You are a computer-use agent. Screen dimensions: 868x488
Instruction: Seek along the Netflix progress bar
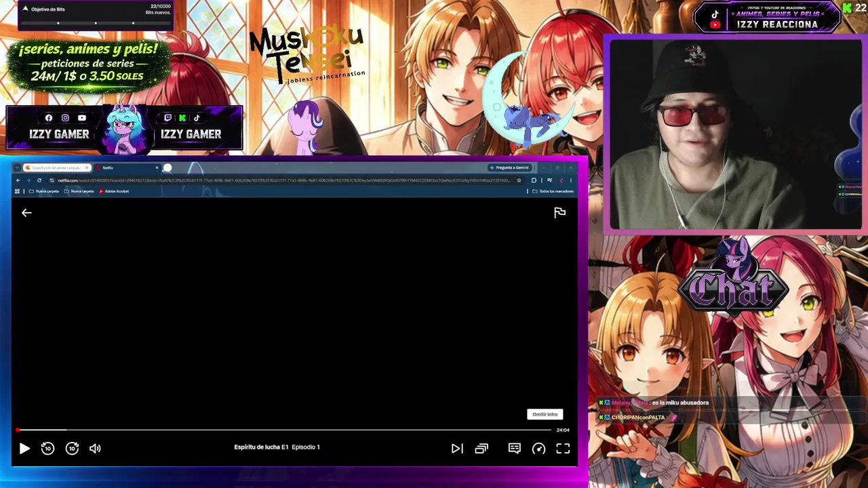coord(284,430)
